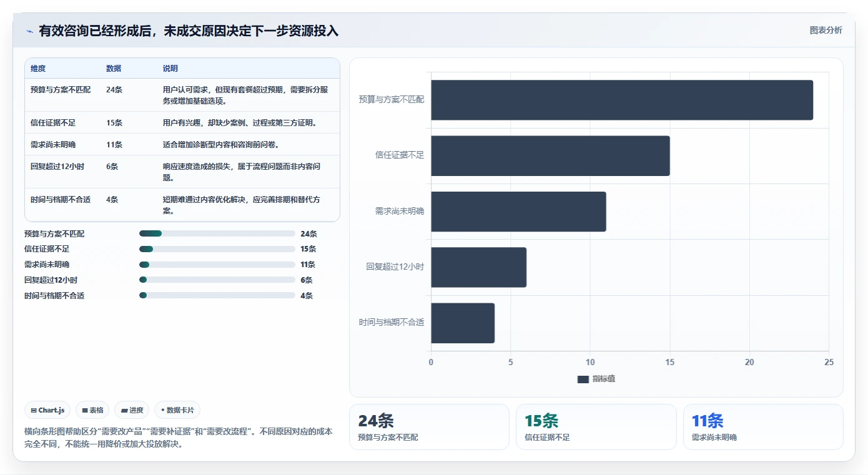The image size is (868, 475).
Task: Open the 11条 需求尚未明确 data card
Action: [x=763, y=427]
